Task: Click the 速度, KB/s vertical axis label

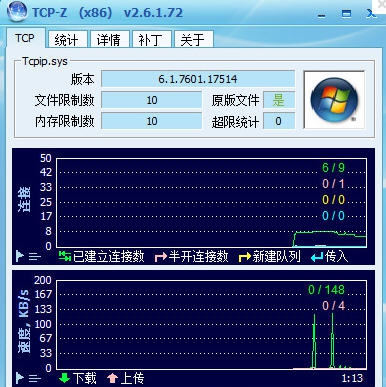Action: click(23, 321)
